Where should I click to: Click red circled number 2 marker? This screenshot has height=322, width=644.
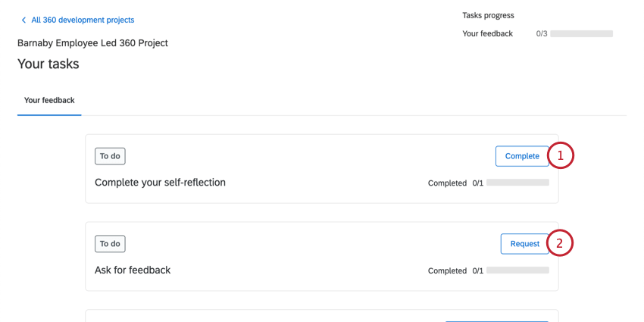point(560,243)
